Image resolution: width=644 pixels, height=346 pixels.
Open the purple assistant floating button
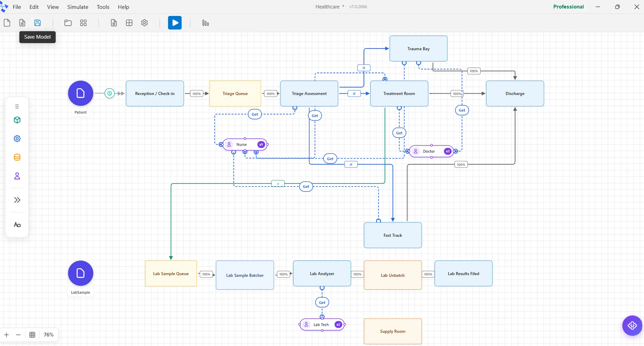[x=632, y=326]
